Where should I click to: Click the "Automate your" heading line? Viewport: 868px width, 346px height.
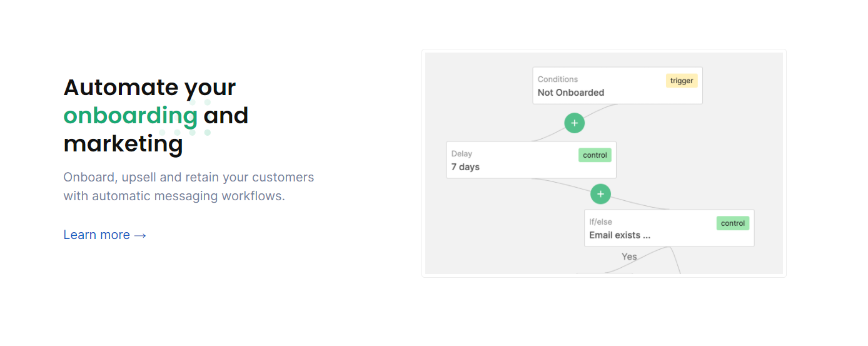(x=149, y=87)
